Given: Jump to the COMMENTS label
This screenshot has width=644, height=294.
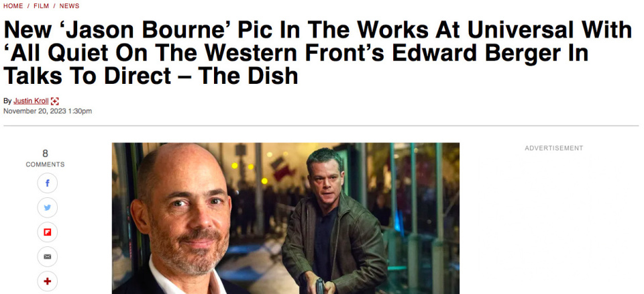Looking at the screenshot, I should pos(45,164).
